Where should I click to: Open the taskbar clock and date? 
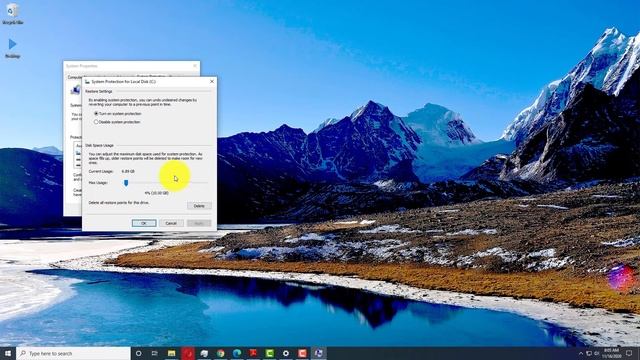(x=611, y=353)
